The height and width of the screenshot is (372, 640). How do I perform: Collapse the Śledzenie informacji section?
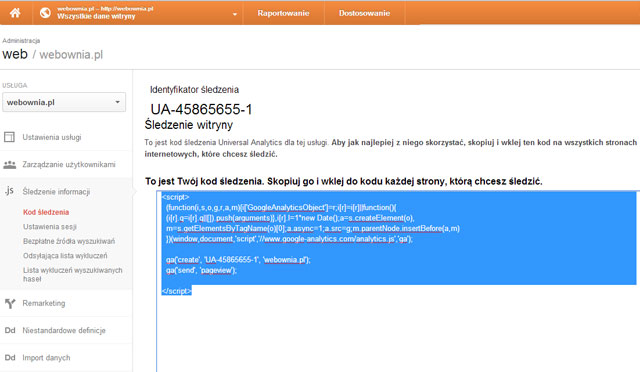pos(56,192)
